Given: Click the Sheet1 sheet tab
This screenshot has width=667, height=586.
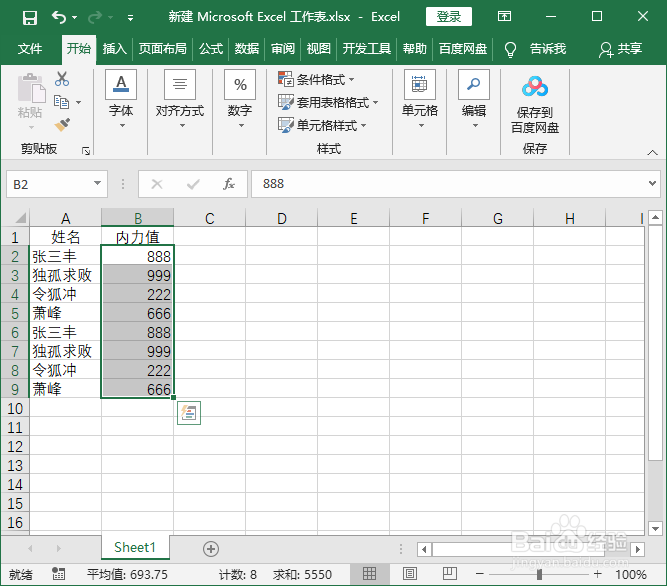Looking at the screenshot, I should click(x=135, y=547).
